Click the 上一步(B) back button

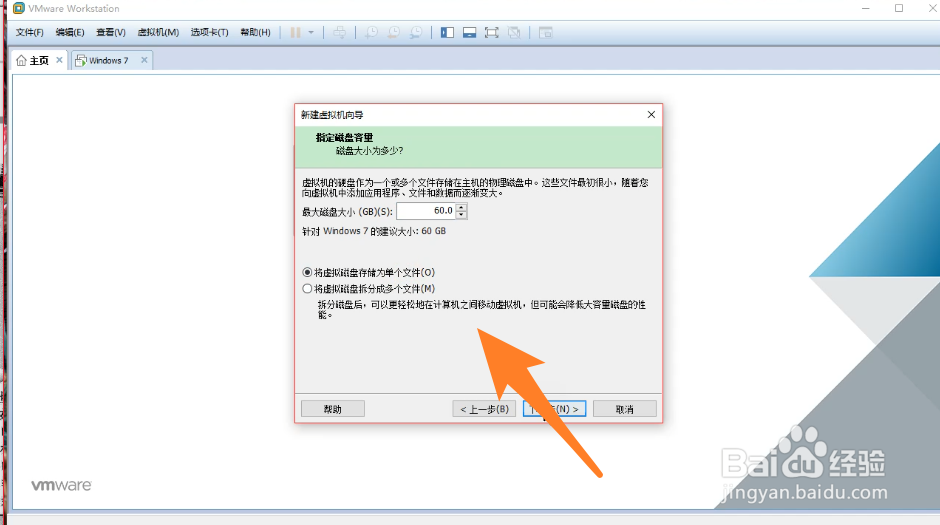coord(484,409)
